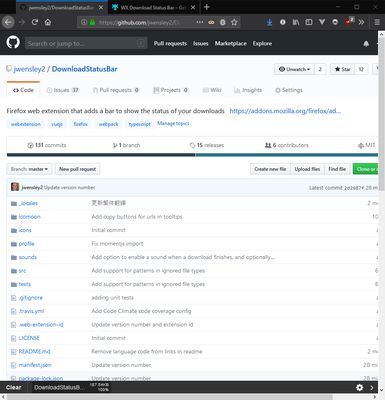
Task: Select the Insights tab
Action: click(x=248, y=90)
